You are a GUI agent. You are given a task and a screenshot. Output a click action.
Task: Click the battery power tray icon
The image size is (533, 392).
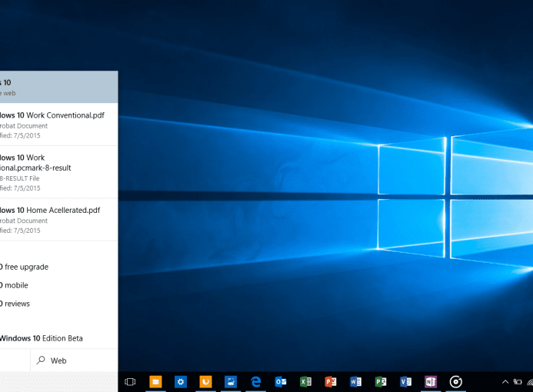[518, 382]
